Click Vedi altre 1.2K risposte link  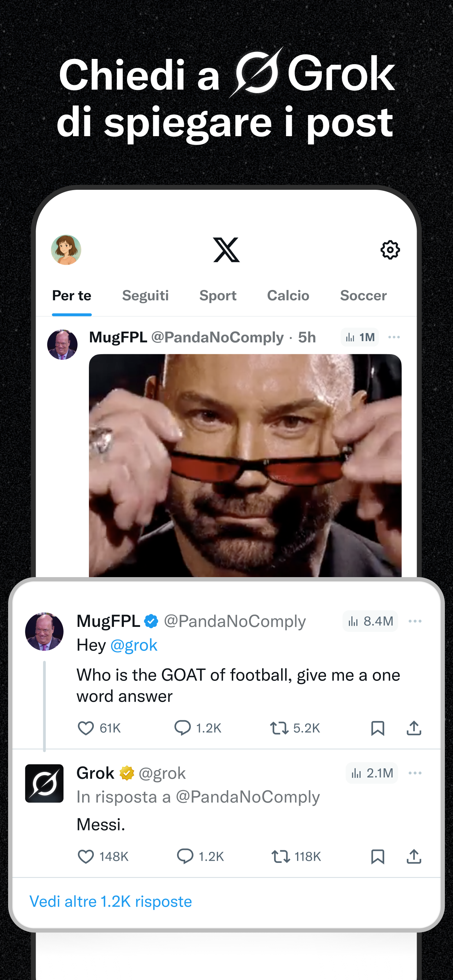[111, 902]
